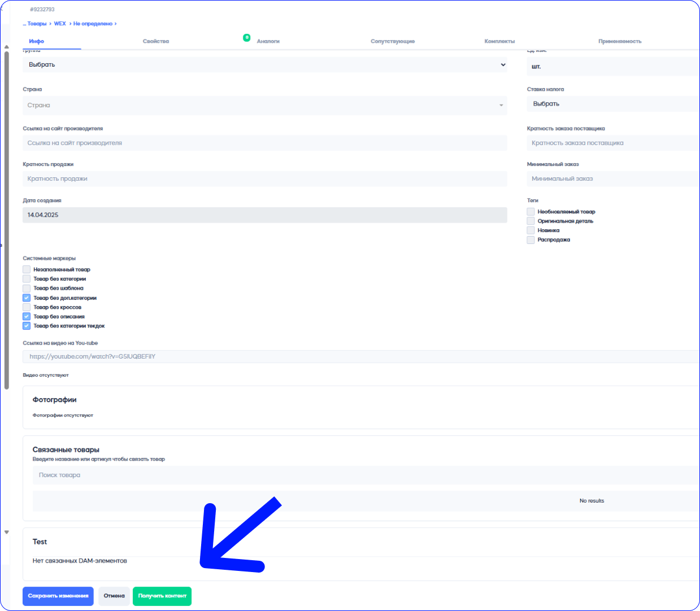Open the WEX breadcrumb link
700x611 pixels.
click(60, 24)
